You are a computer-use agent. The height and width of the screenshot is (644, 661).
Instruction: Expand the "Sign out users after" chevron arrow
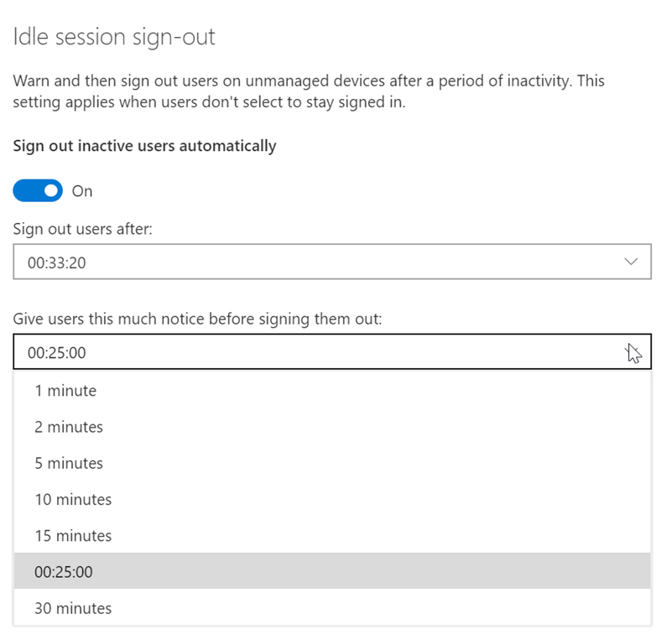coord(632,262)
